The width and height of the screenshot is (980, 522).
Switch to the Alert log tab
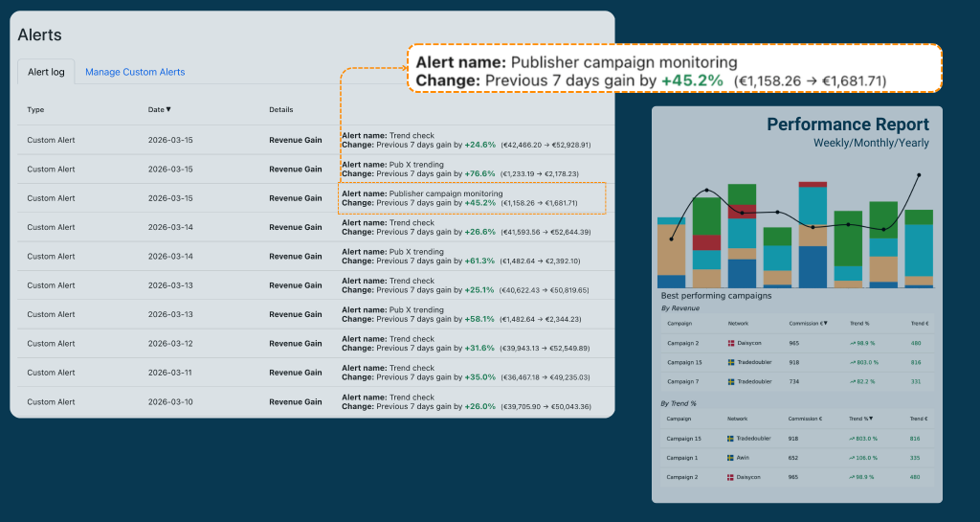(46, 72)
